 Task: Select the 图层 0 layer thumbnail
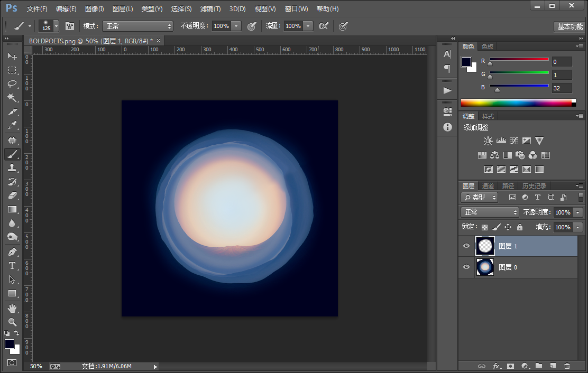[485, 267]
